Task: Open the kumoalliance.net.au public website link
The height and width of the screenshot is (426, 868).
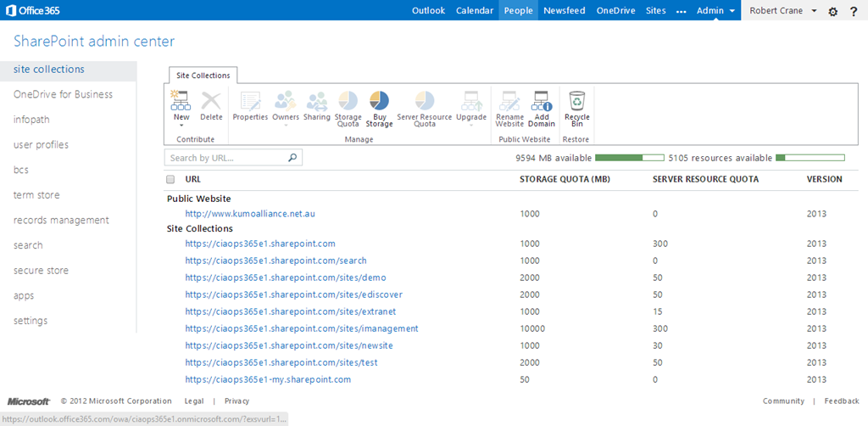Action: click(x=250, y=214)
